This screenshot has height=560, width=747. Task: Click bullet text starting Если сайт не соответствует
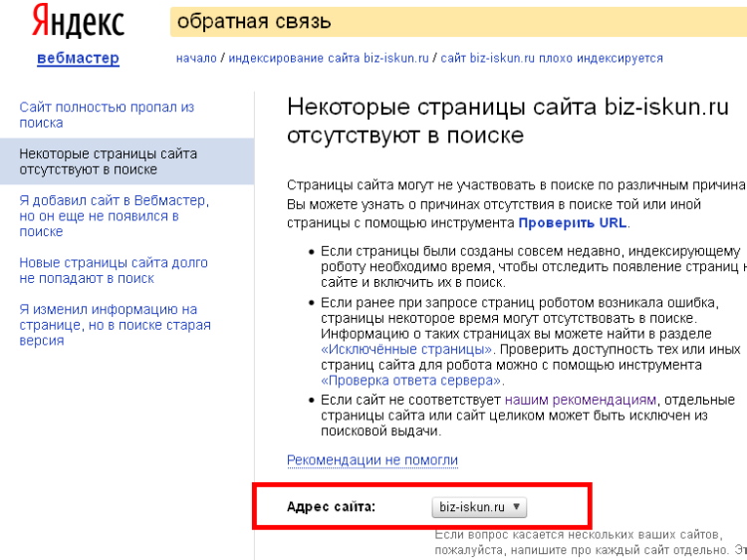[528, 416]
